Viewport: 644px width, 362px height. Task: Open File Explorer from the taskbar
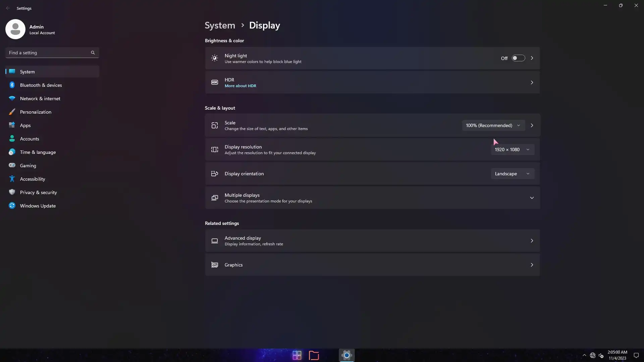(x=314, y=355)
